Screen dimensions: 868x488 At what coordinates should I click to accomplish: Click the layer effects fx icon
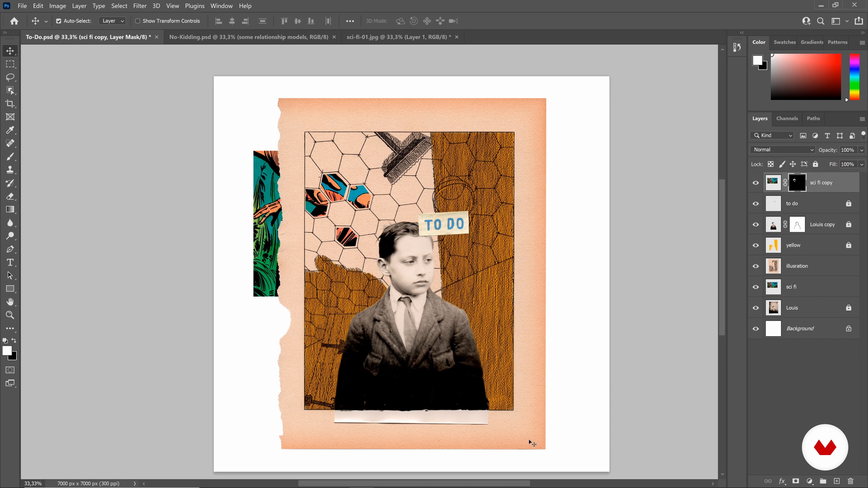pos(782,481)
